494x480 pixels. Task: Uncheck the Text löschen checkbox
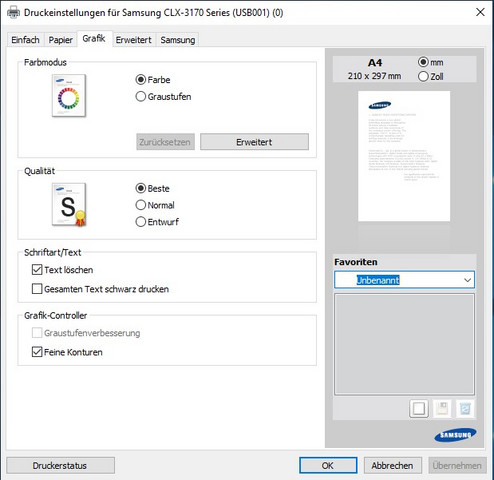coord(37,269)
